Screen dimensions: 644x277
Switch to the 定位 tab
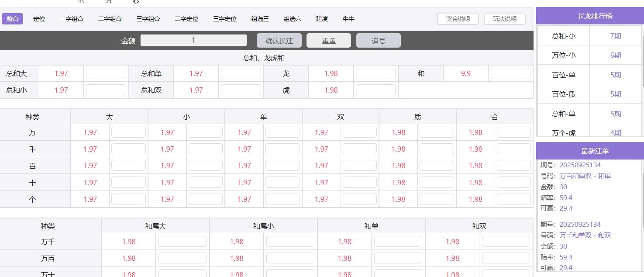pyautogui.click(x=39, y=19)
